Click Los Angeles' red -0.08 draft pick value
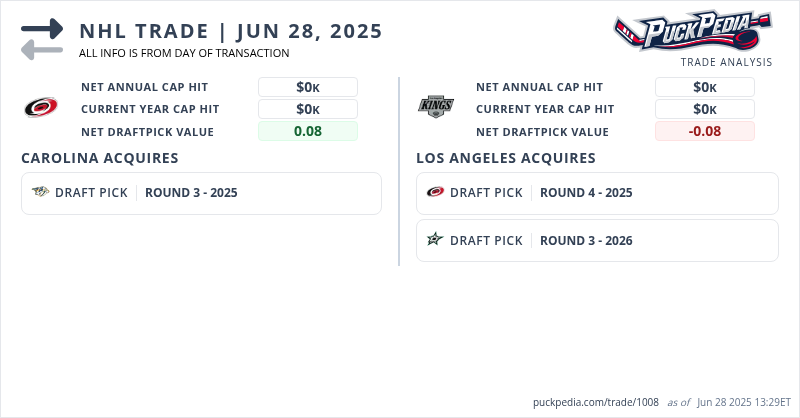 (x=705, y=131)
